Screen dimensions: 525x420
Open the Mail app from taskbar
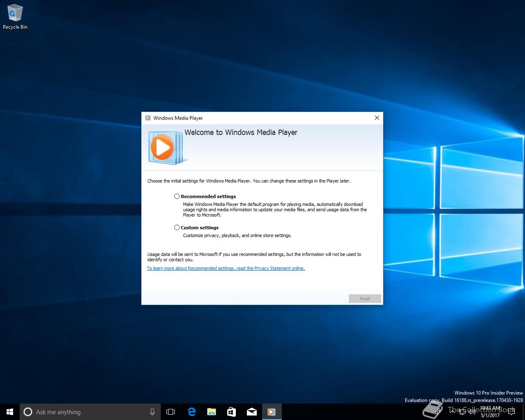[x=251, y=412]
